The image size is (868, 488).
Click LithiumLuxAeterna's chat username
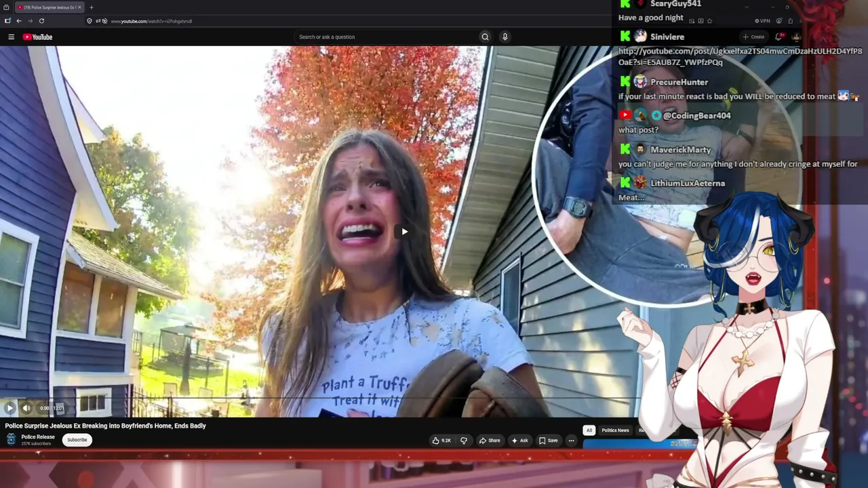tap(688, 183)
